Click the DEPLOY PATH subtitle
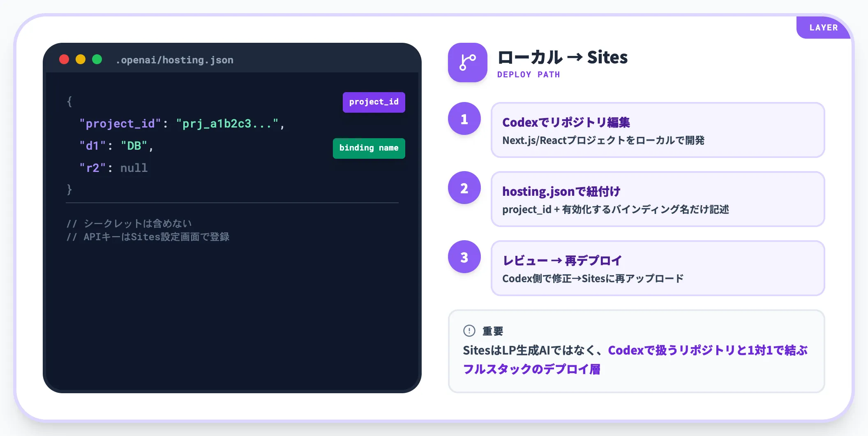 [529, 74]
